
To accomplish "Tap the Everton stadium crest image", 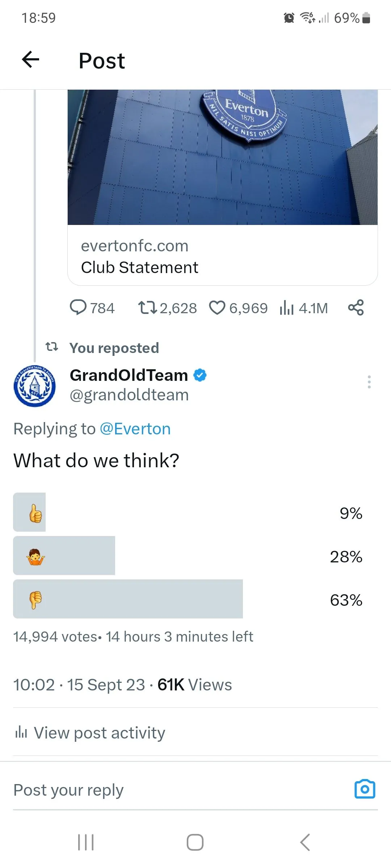I will pos(222,157).
